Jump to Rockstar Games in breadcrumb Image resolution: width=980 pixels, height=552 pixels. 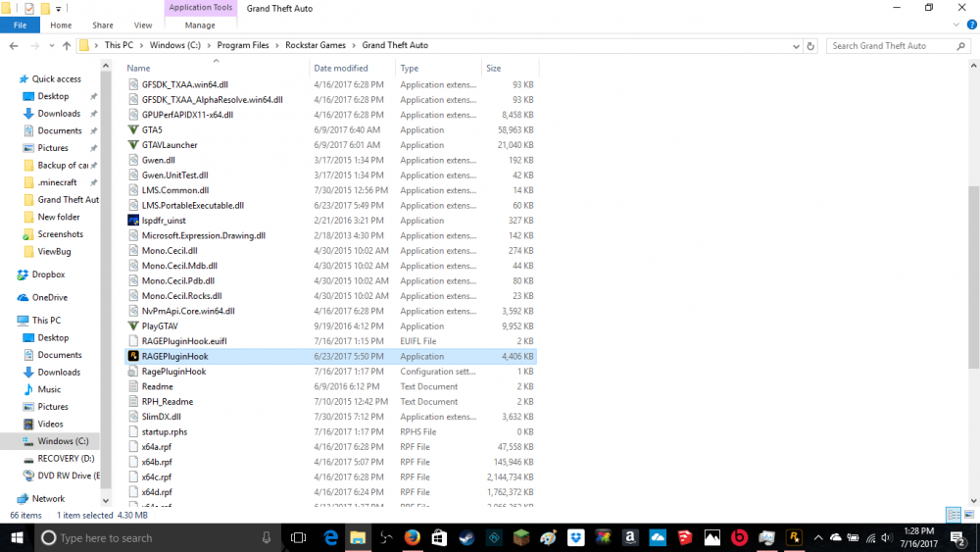tap(315, 46)
